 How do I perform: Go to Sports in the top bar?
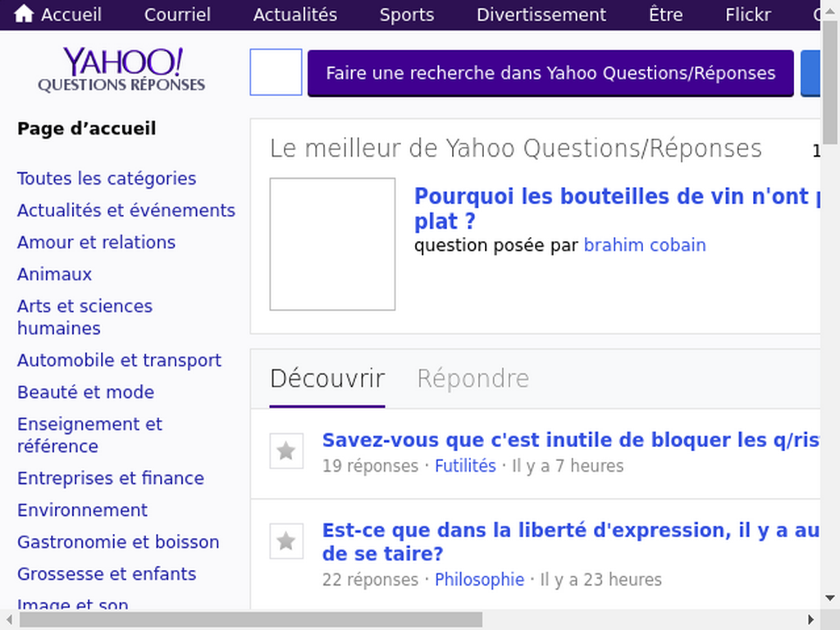(x=407, y=15)
